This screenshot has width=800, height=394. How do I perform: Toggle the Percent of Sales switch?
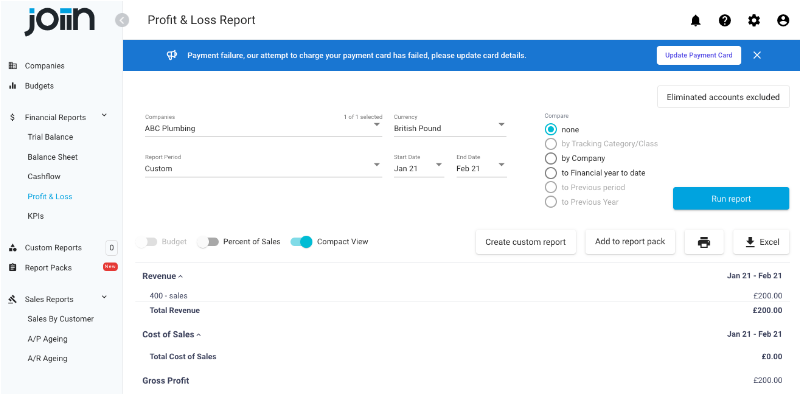point(208,242)
